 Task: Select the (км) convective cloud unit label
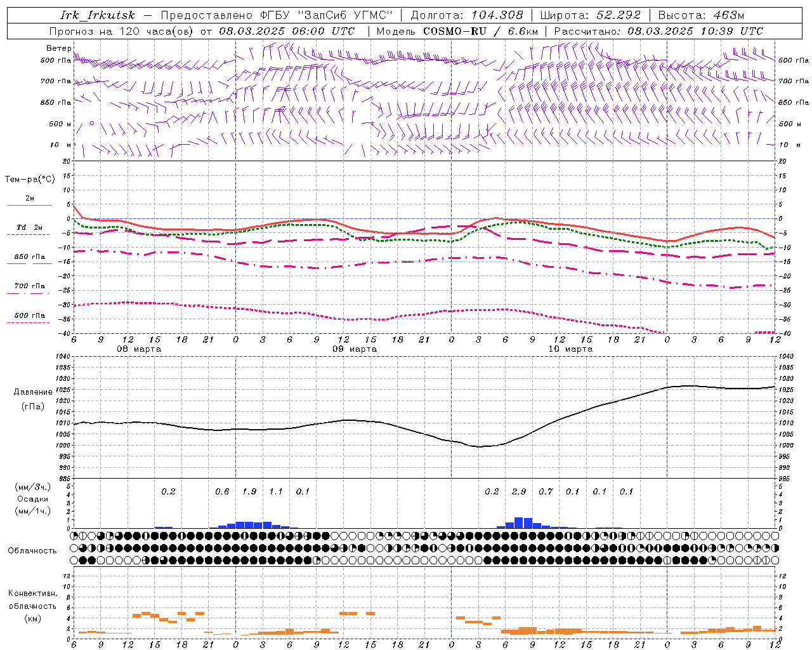(x=32, y=618)
